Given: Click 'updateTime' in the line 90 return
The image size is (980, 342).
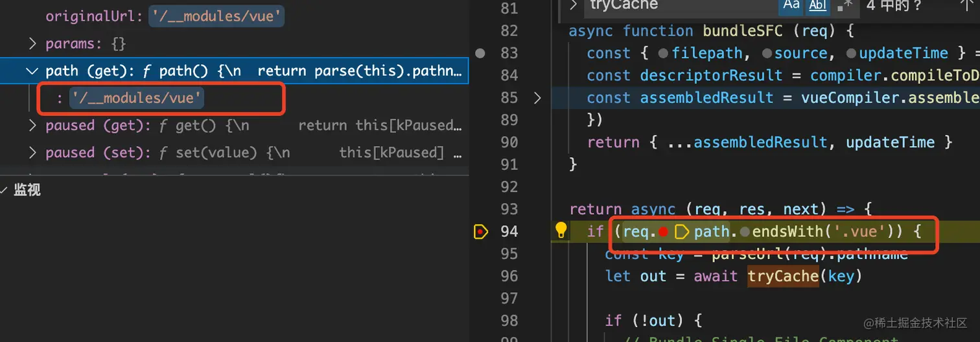Looking at the screenshot, I should (890, 143).
